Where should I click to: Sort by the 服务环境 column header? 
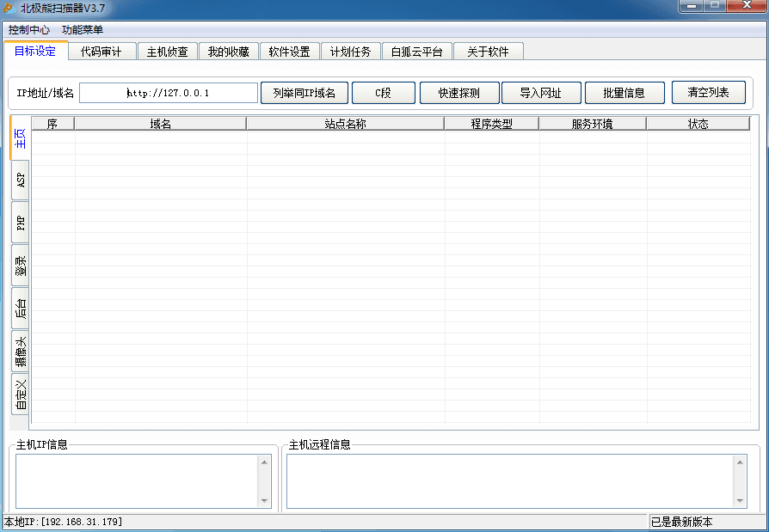(x=593, y=124)
